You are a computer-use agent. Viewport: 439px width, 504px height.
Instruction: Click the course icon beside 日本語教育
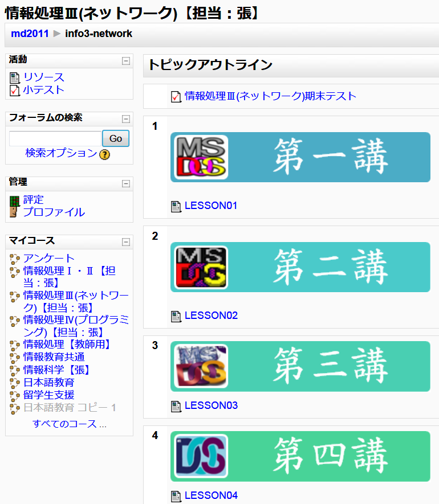coord(14,383)
